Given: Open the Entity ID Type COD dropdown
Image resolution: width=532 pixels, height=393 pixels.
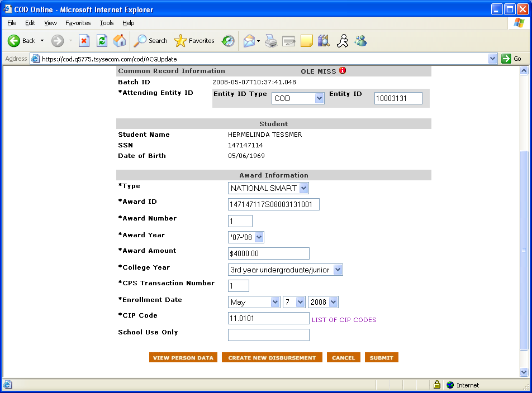Looking at the screenshot, I should click(298, 98).
